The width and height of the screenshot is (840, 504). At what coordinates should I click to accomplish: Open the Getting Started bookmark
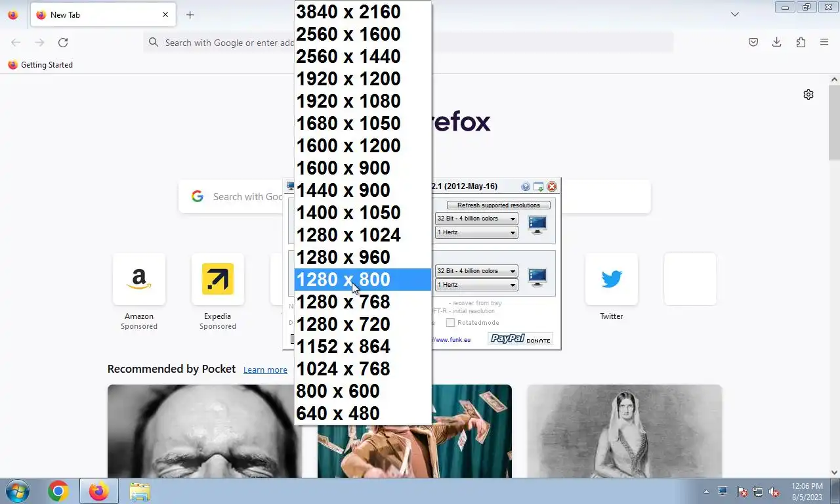(x=41, y=65)
